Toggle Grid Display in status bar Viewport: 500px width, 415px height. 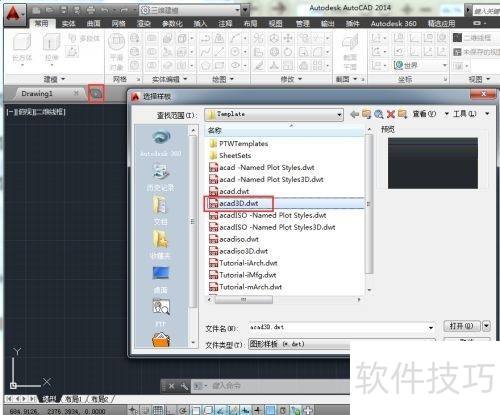pyautogui.click(x=158, y=410)
